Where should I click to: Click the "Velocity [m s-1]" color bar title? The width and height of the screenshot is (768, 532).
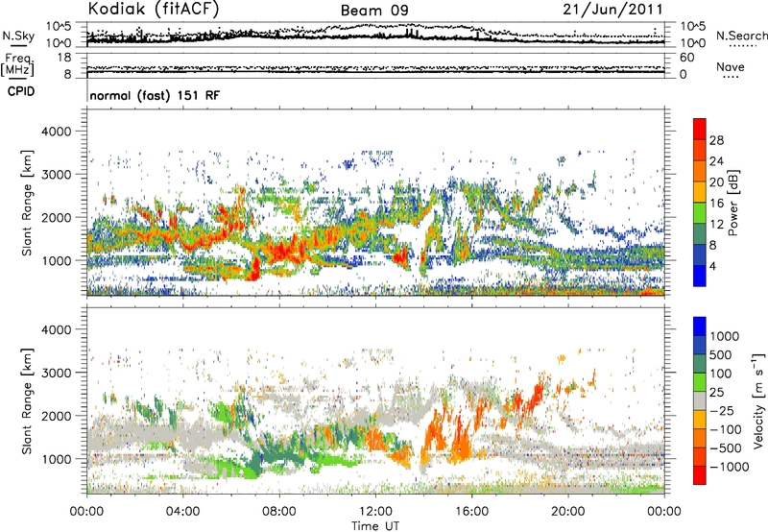point(758,400)
